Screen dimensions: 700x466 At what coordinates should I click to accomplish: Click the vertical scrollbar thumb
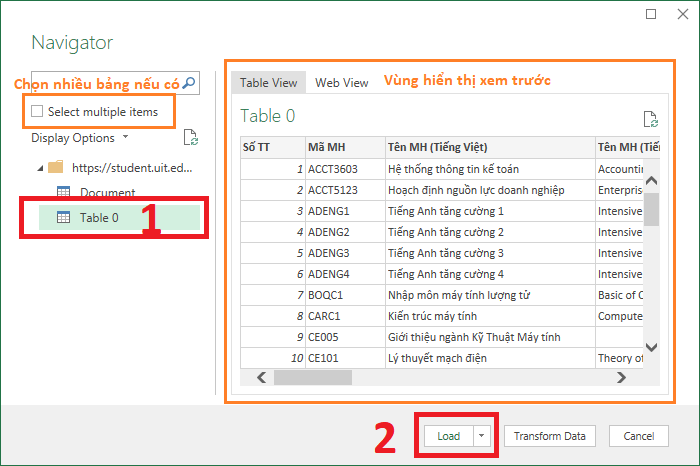tap(651, 209)
